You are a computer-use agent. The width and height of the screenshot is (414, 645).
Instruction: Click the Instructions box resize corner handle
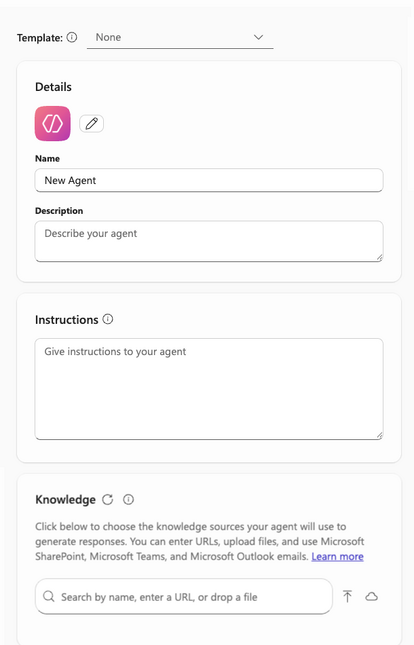tap(379, 435)
